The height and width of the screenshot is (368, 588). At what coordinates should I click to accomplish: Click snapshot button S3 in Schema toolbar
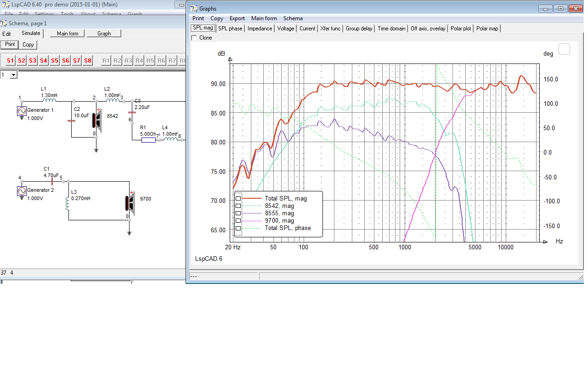point(32,60)
